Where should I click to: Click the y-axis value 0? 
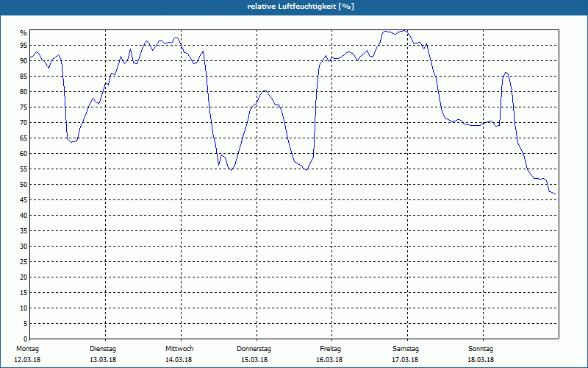[x=25, y=339]
